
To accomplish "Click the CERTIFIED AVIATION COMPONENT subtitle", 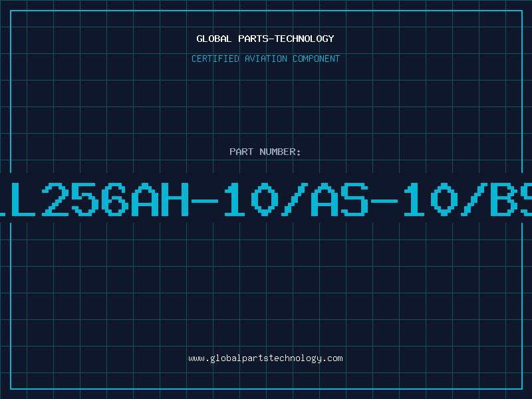I will (x=265, y=59).
